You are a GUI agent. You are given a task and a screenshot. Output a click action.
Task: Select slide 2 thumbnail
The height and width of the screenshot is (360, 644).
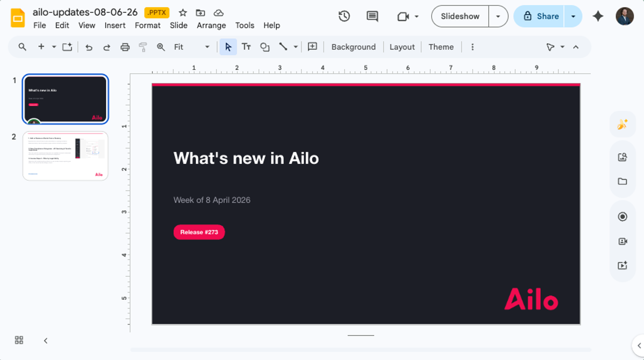pos(65,156)
